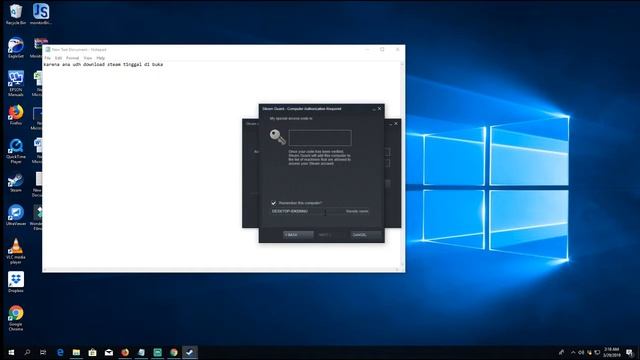Click the Notepad vertical scrollbar
Image resolution: width=640 pixels, height=360 pixels.
(x=402, y=165)
